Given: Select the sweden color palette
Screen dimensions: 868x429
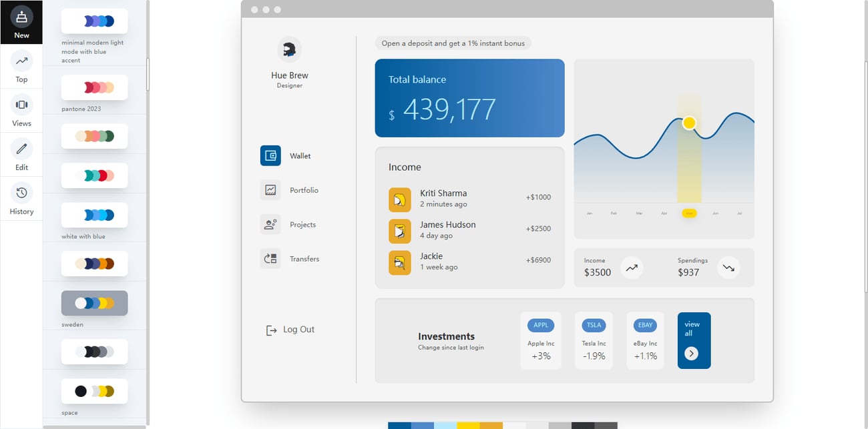Looking at the screenshot, I should coord(94,303).
